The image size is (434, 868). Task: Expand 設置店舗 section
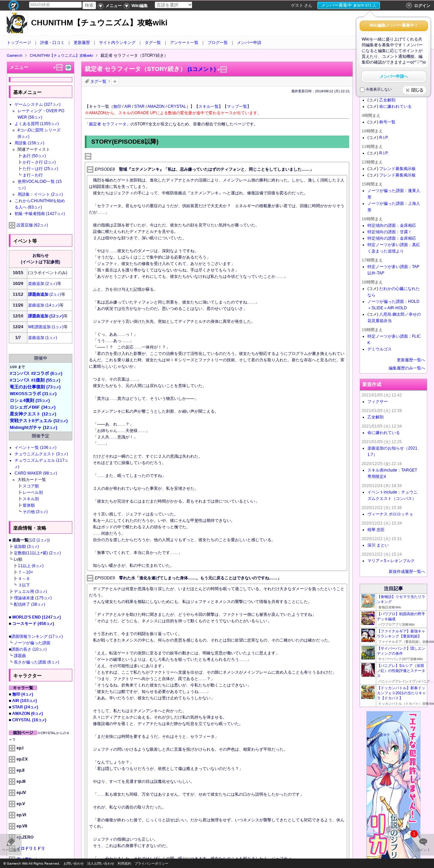tap(12, 225)
